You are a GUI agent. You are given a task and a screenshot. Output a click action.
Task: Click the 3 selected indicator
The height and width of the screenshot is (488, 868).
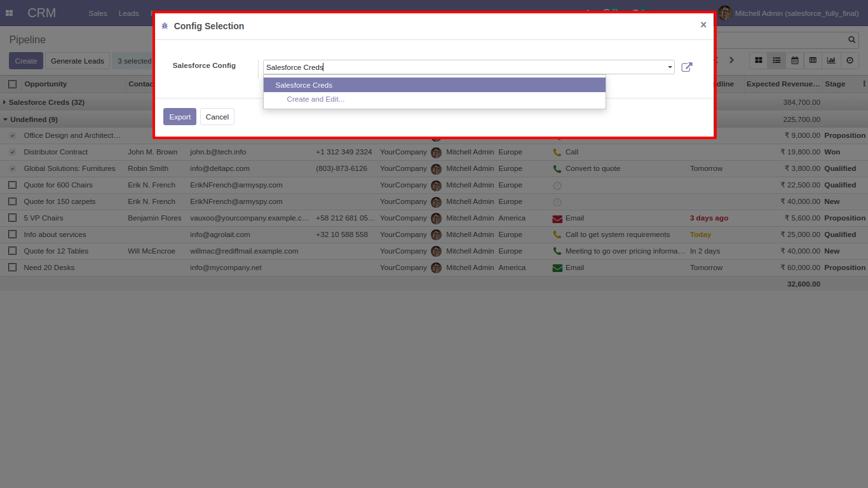coord(133,61)
